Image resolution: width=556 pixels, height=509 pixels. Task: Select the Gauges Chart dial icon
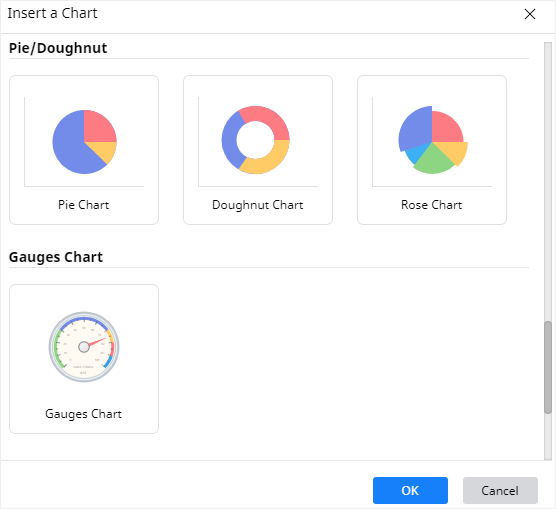pyautogui.click(x=84, y=347)
